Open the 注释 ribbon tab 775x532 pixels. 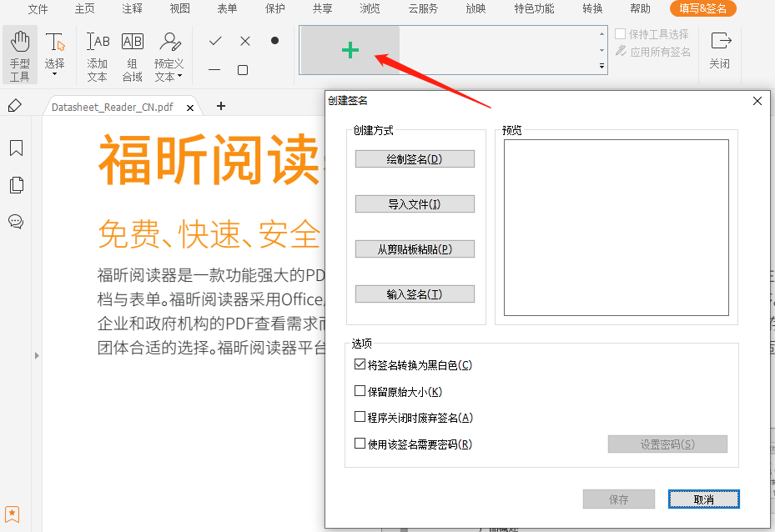[132, 8]
